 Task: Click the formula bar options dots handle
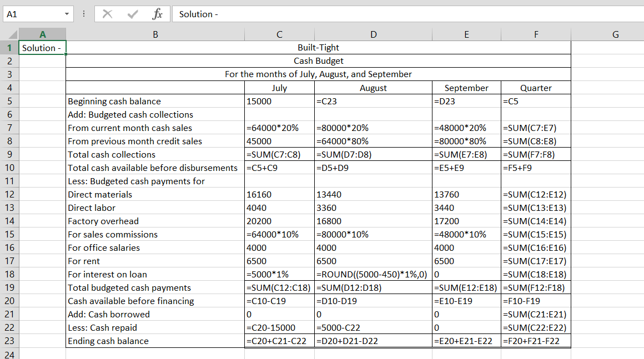pos(84,14)
